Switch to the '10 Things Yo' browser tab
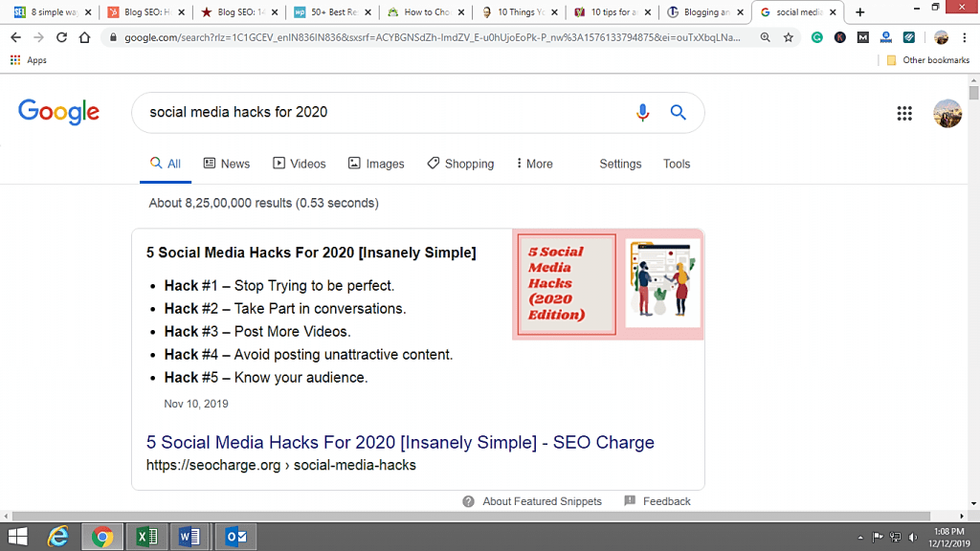Viewport: 980px width, 551px height. click(x=519, y=11)
